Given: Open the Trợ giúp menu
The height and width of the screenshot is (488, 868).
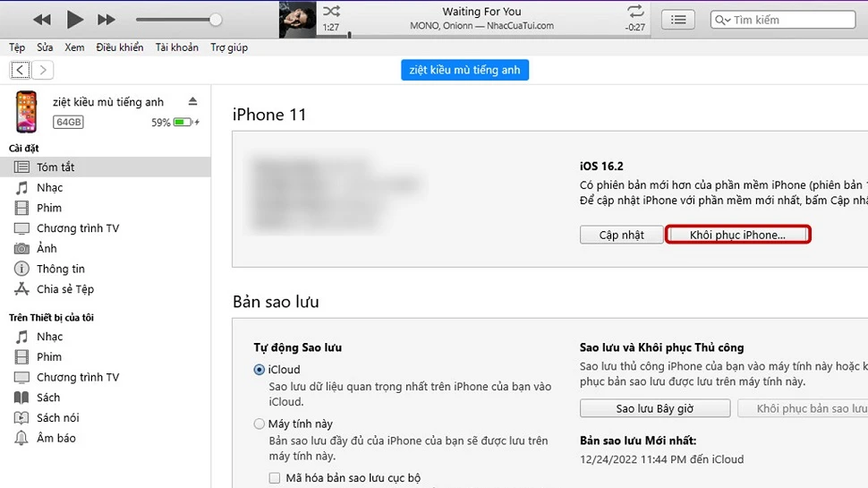Looking at the screenshot, I should pyautogui.click(x=229, y=47).
